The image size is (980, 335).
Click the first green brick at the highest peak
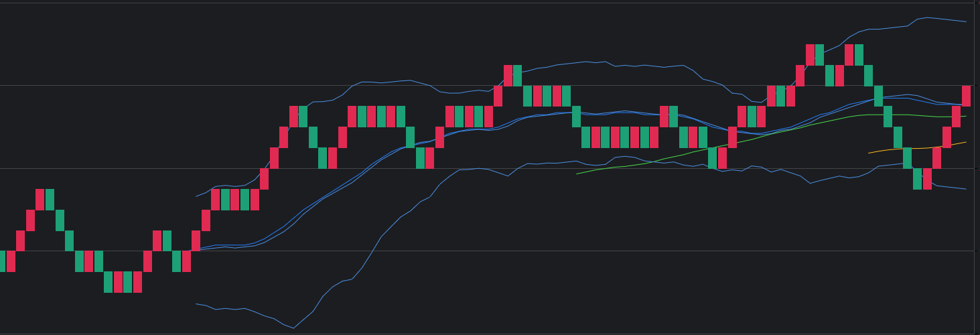(x=820, y=55)
